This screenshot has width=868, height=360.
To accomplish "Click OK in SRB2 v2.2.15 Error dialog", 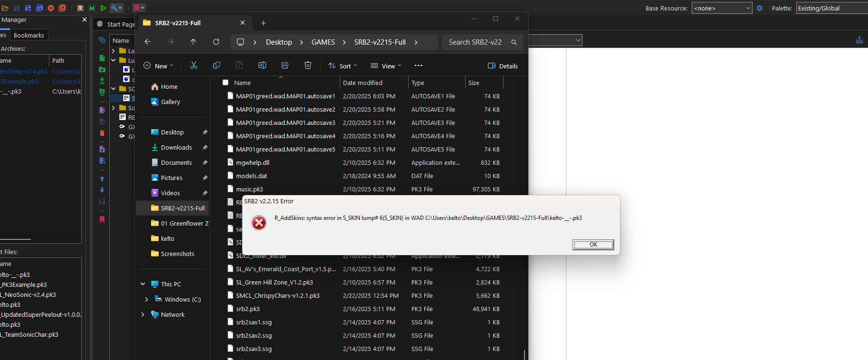I will pyautogui.click(x=593, y=245).
